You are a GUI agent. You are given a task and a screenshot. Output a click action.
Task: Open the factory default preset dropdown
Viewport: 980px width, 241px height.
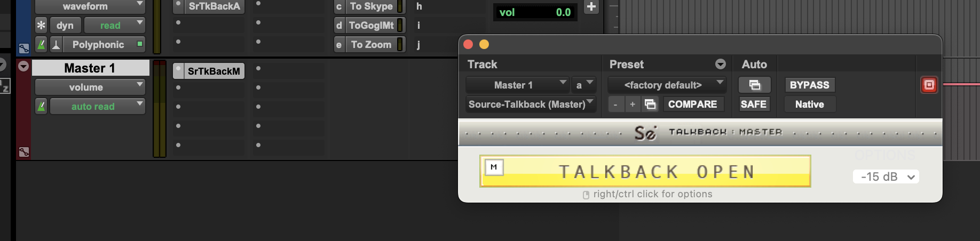coord(667,85)
